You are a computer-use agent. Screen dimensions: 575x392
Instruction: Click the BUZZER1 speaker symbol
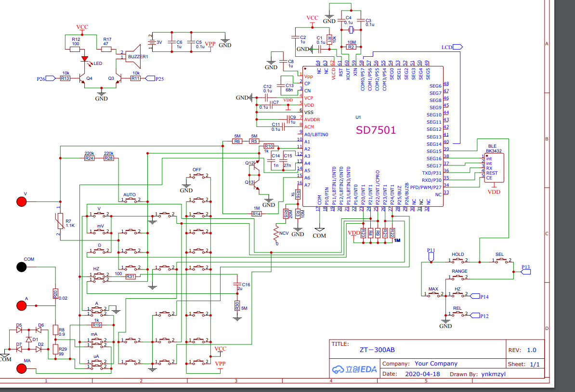132,57
